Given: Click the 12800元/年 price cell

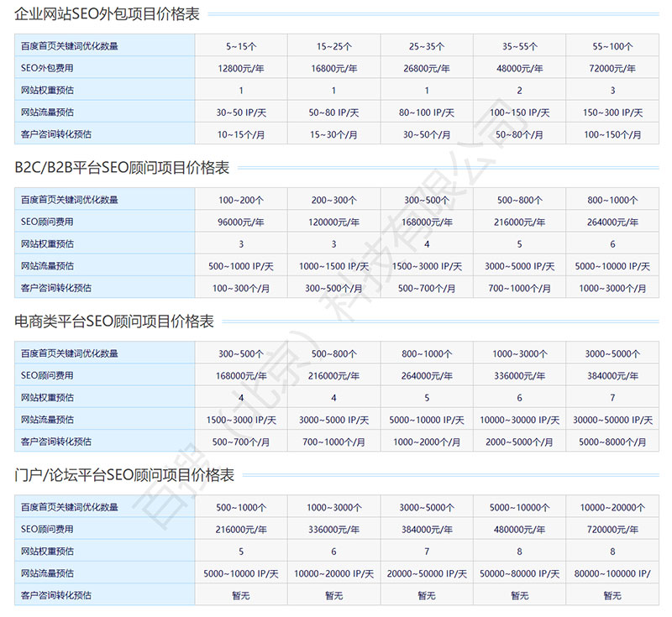Looking at the screenshot, I should [241, 67].
